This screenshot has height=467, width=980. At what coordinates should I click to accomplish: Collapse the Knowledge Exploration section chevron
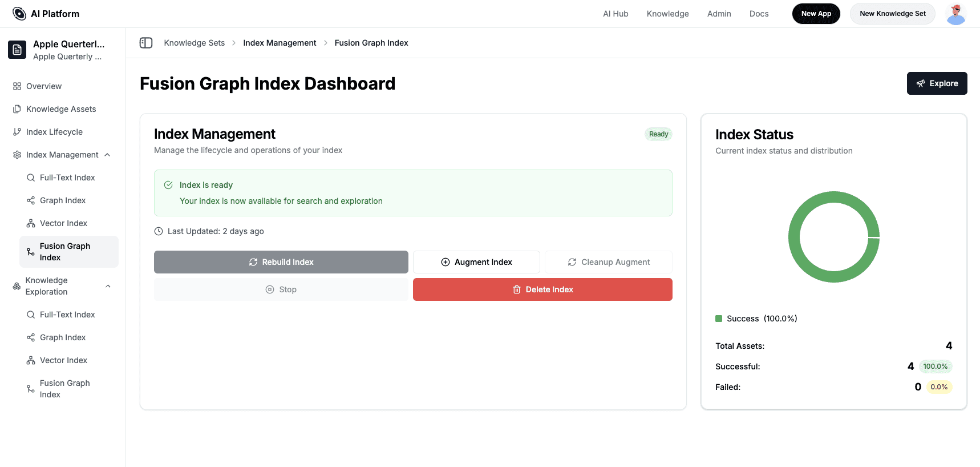pyautogui.click(x=108, y=286)
